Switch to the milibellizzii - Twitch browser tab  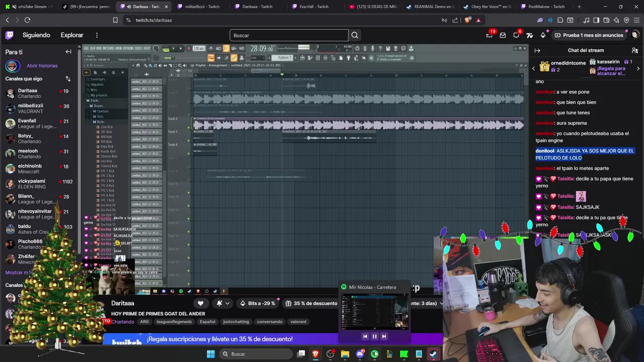coord(202,7)
